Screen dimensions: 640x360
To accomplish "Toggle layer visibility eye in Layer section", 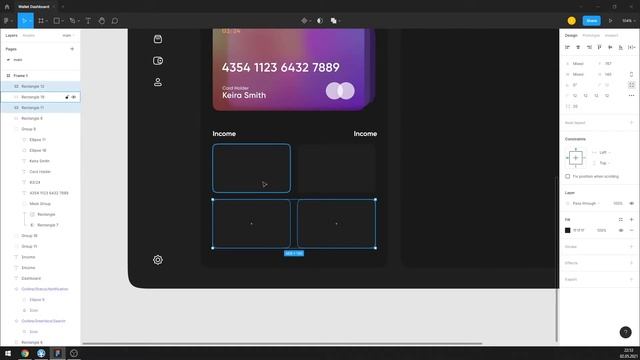I will (x=631, y=203).
